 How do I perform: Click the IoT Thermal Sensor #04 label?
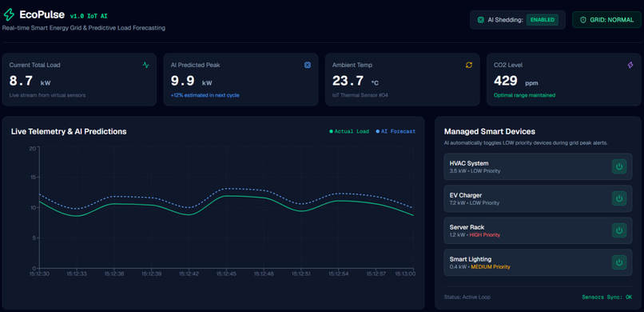[360, 95]
